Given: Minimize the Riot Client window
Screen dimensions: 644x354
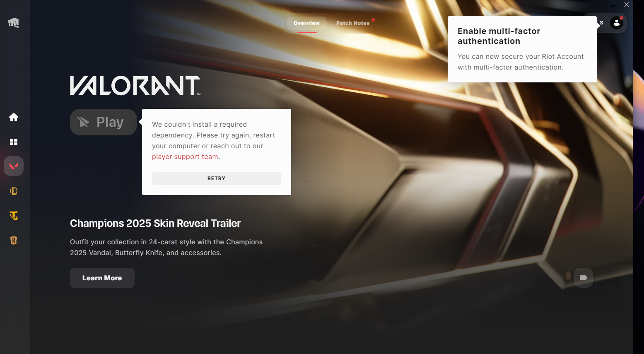Looking at the screenshot, I should (613, 5).
